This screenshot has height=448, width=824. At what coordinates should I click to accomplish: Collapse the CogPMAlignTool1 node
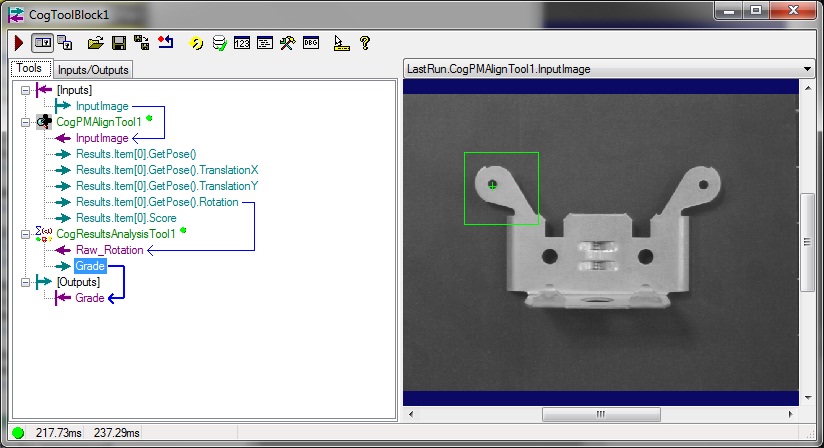pyautogui.click(x=25, y=122)
